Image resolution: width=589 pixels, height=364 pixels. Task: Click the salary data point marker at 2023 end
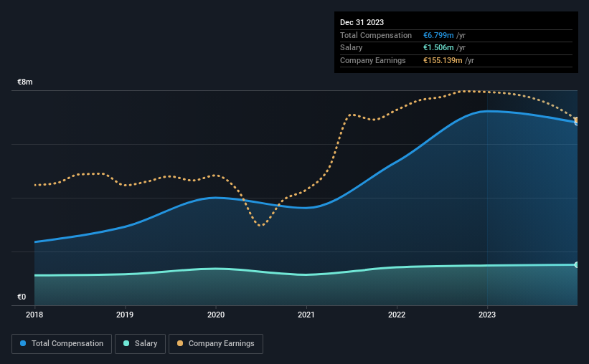[x=576, y=265]
